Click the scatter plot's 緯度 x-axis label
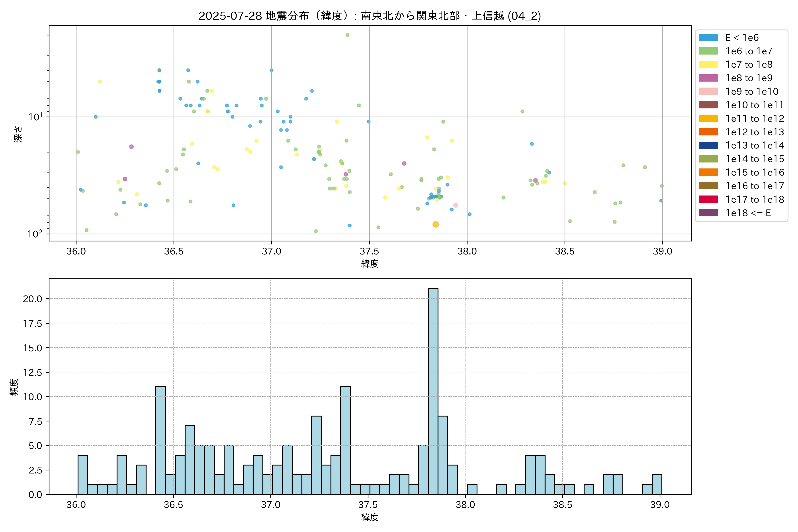 pyautogui.click(x=370, y=264)
